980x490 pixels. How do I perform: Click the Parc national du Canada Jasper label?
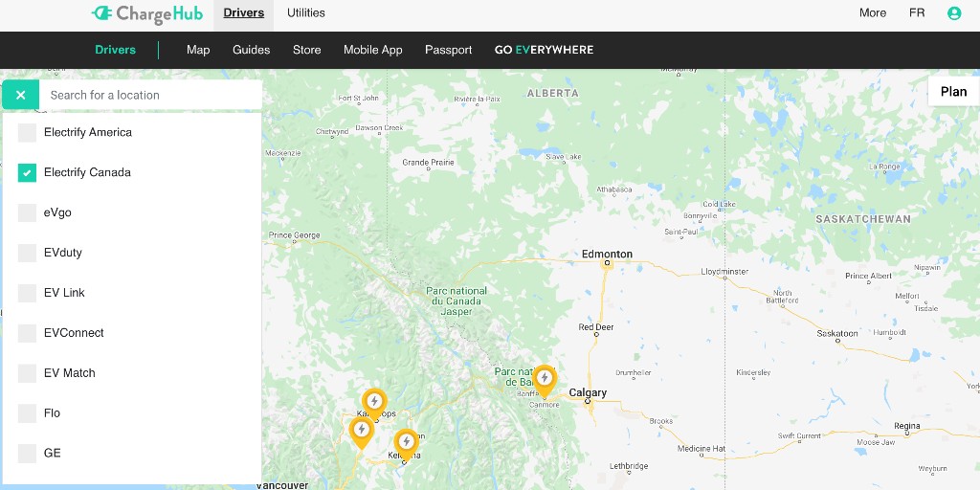[x=457, y=301]
